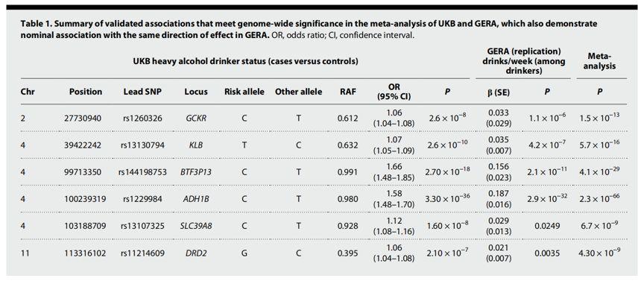
Task: Select lead SNP rs11214609
Action: (142, 253)
